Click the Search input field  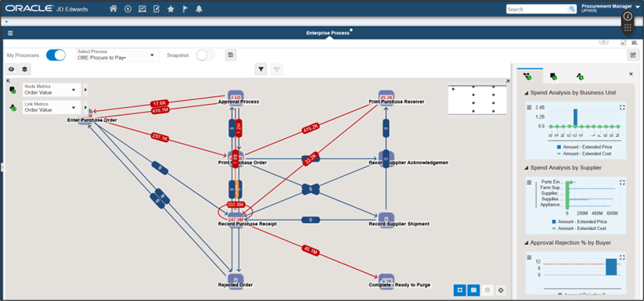[x=538, y=9]
